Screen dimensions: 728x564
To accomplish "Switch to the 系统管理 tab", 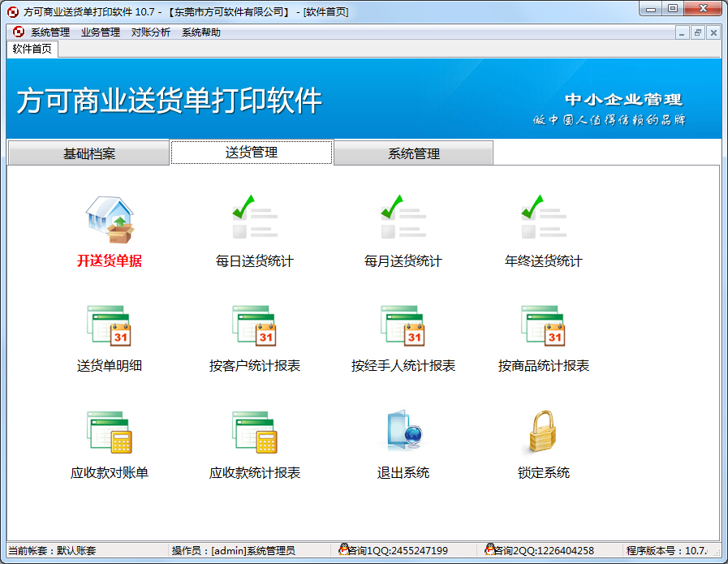I will coord(414,153).
